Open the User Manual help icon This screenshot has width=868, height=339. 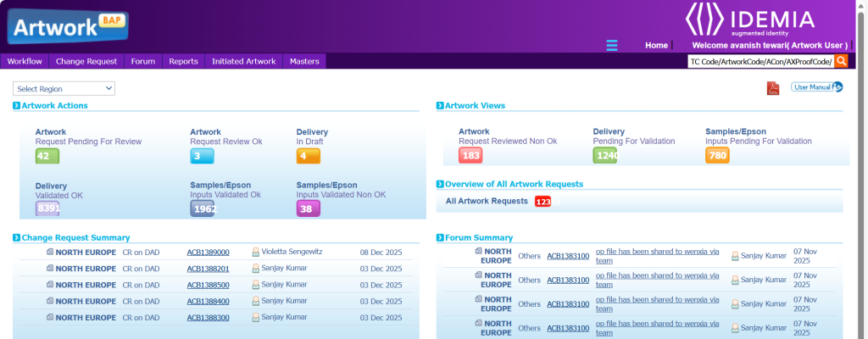837,86
